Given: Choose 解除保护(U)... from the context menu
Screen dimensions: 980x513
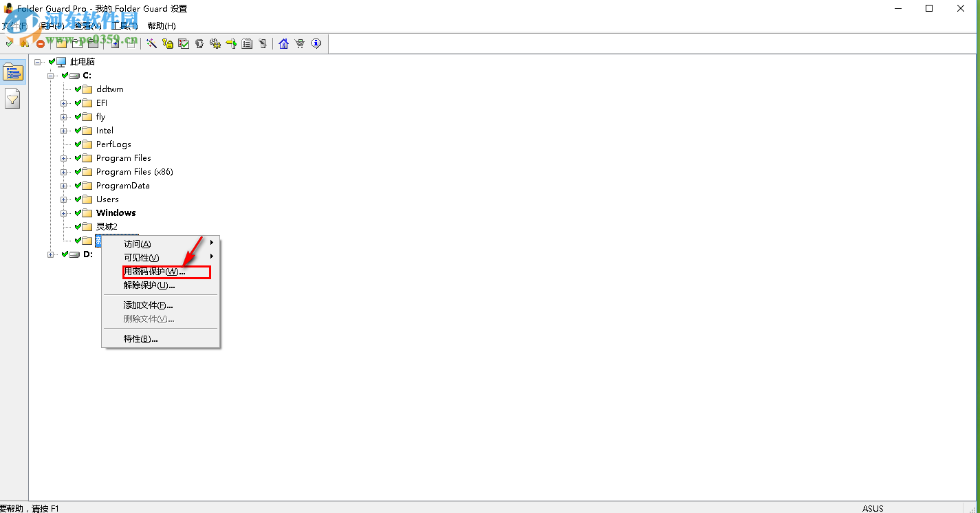Looking at the screenshot, I should [x=161, y=285].
